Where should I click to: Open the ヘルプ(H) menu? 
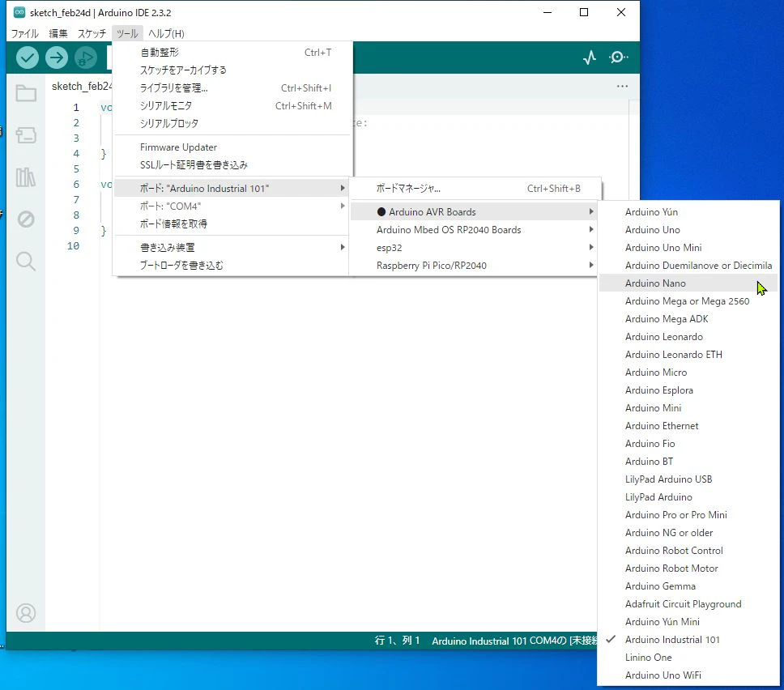167,33
